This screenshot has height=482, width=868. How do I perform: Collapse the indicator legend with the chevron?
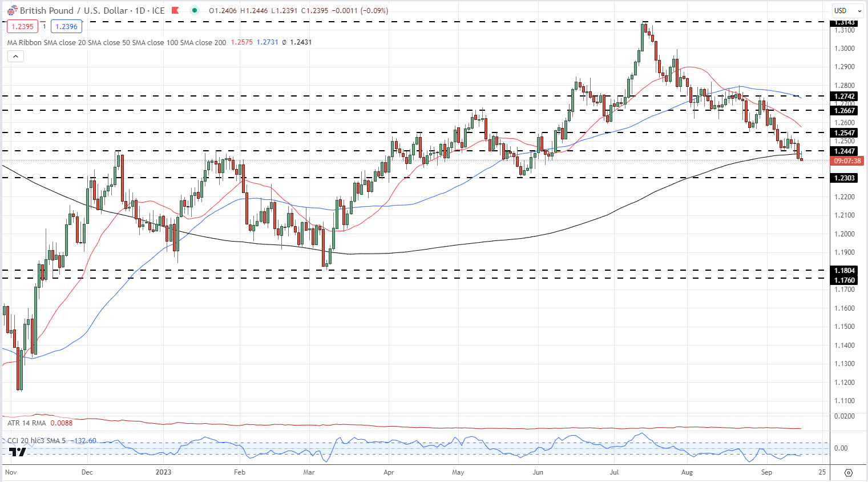click(x=15, y=56)
